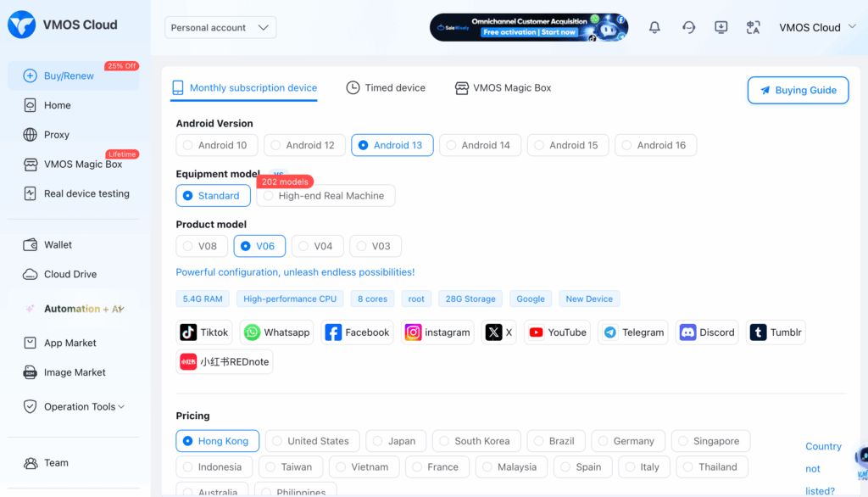Image resolution: width=868 pixels, height=497 pixels.
Task: Open Real device testing icon
Action: click(x=30, y=193)
